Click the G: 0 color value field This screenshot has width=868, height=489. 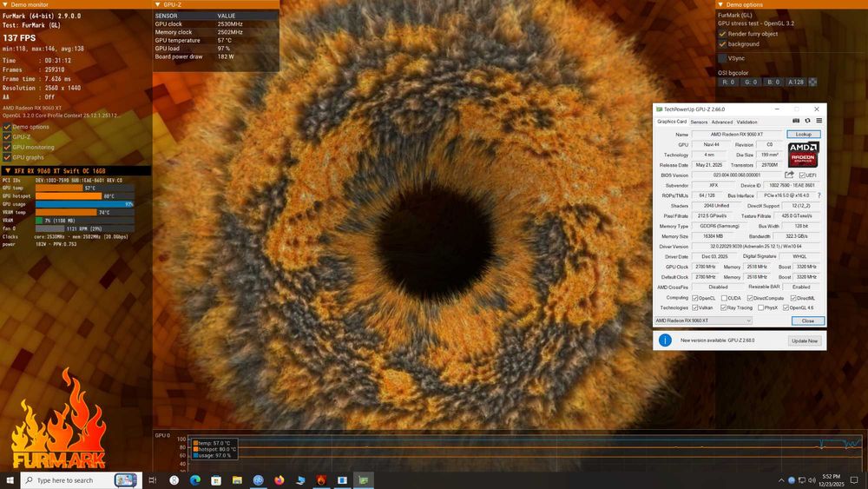click(751, 82)
